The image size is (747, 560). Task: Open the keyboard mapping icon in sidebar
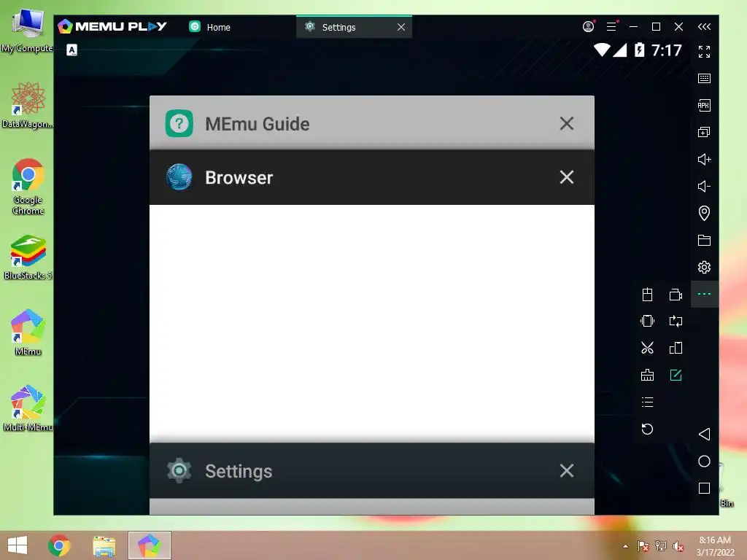pos(704,79)
